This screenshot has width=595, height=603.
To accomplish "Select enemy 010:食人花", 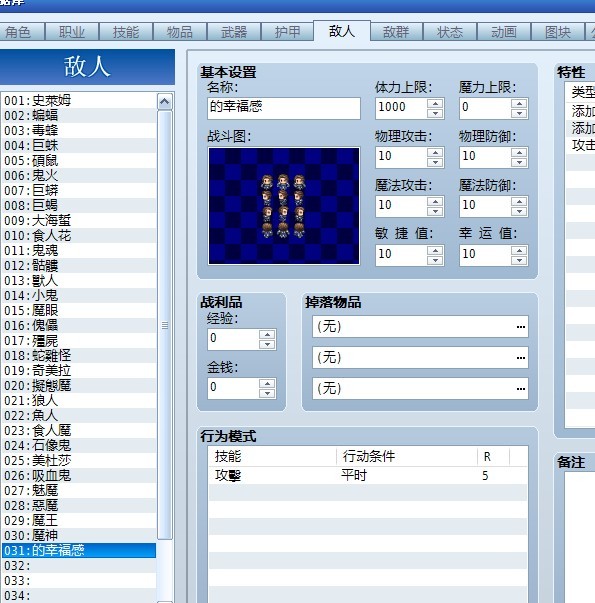I will 79,236.
